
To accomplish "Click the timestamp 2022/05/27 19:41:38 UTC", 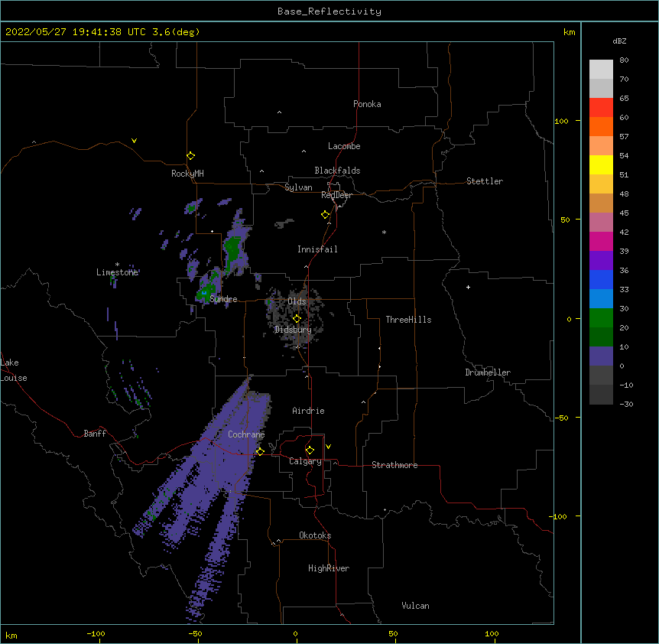I will [x=76, y=32].
